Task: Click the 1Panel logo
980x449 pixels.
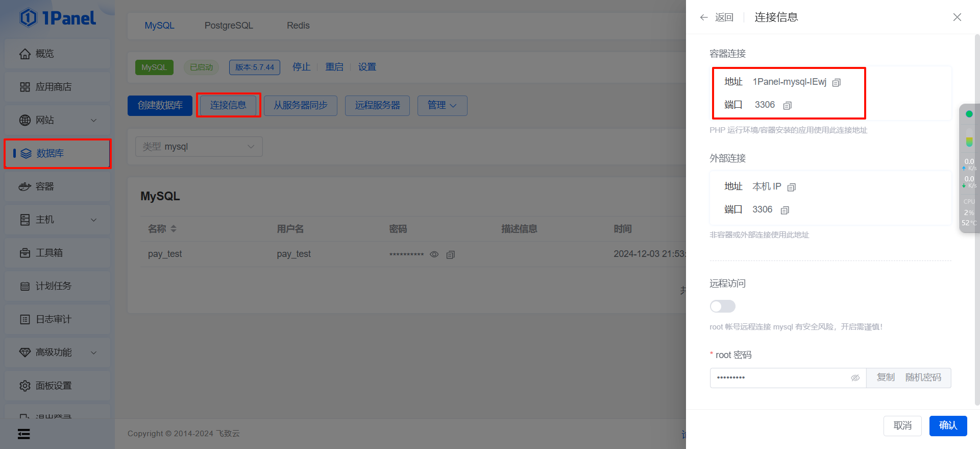Action: tap(57, 18)
